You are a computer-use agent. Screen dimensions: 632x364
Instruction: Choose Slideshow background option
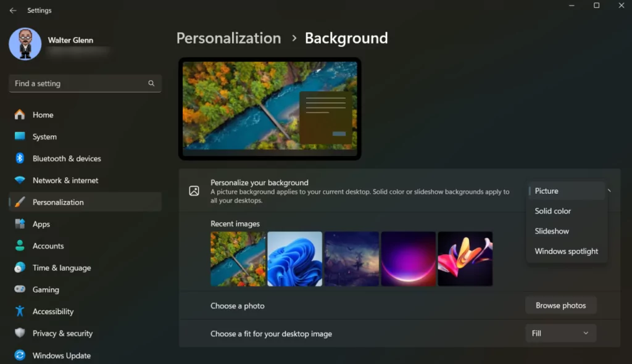567,231
